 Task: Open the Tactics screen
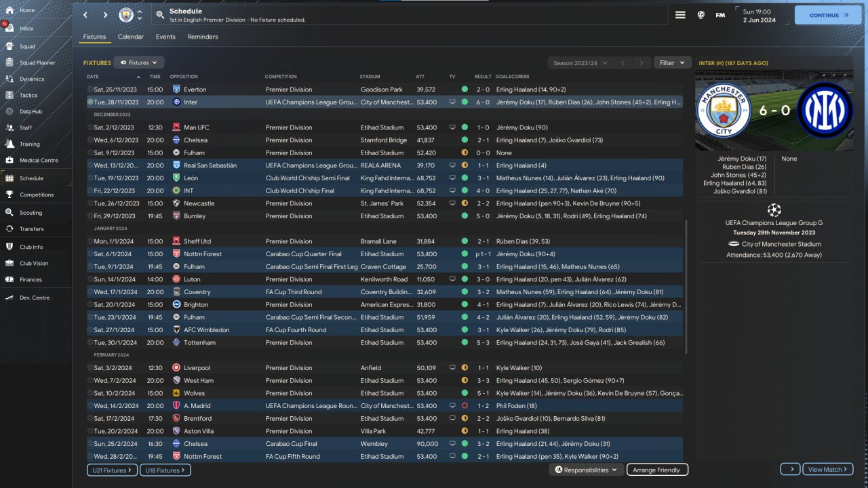click(28, 96)
